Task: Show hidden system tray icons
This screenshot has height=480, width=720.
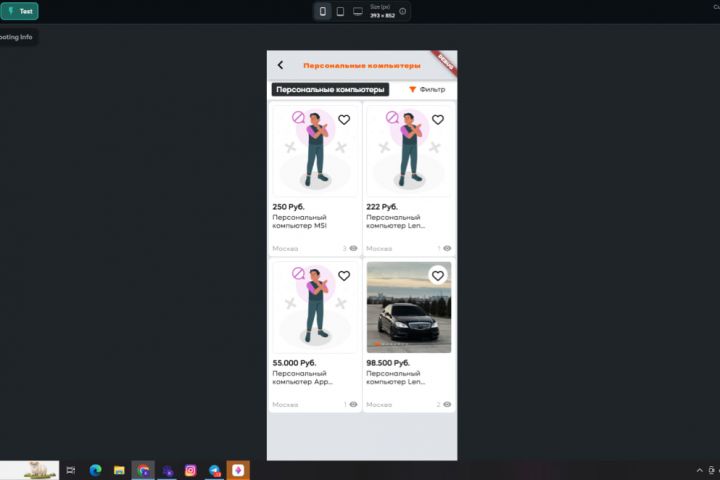Action: (699, 470)
